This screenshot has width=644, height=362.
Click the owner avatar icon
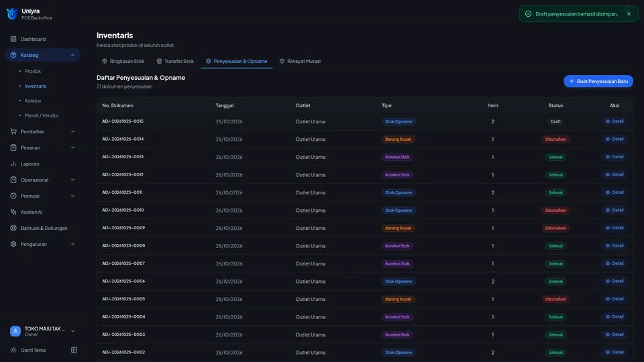[15, 331]
